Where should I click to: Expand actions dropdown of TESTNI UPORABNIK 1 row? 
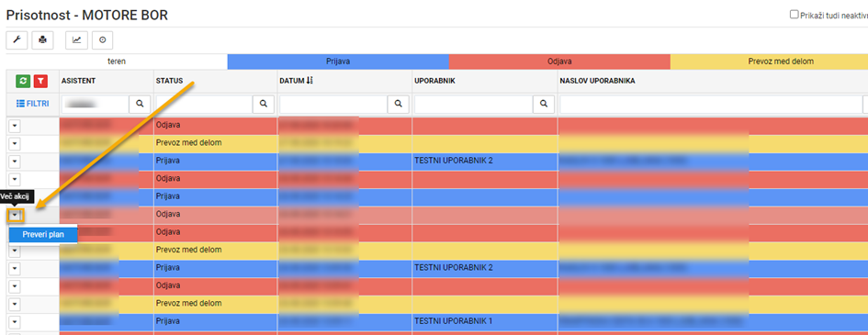[x=15, y=322]
